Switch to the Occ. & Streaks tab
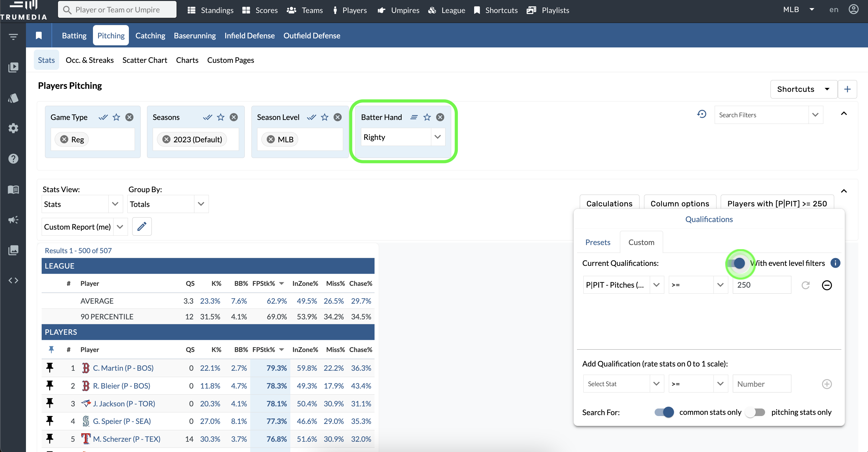The height and width of the screenshot is (452, 868). (89, 60)
